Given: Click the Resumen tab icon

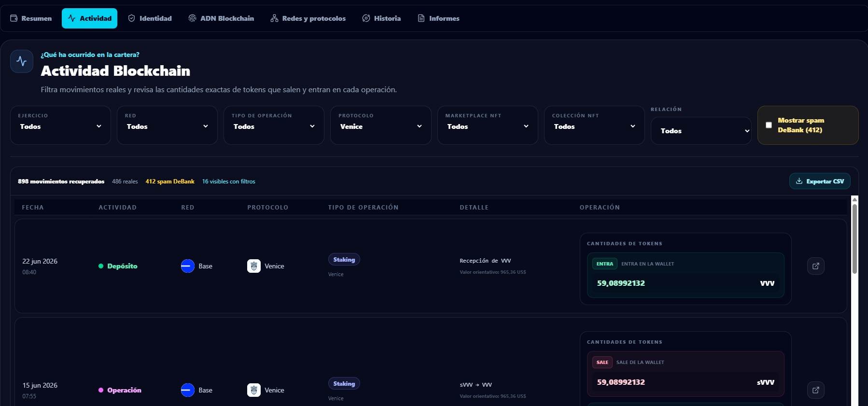Looking at the screenshot, I should 14,18.
